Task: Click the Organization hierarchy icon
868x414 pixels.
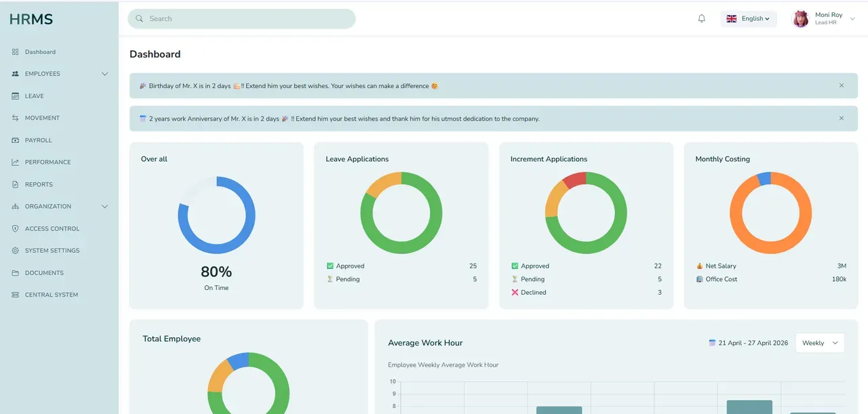Action: tap(15, 207)
